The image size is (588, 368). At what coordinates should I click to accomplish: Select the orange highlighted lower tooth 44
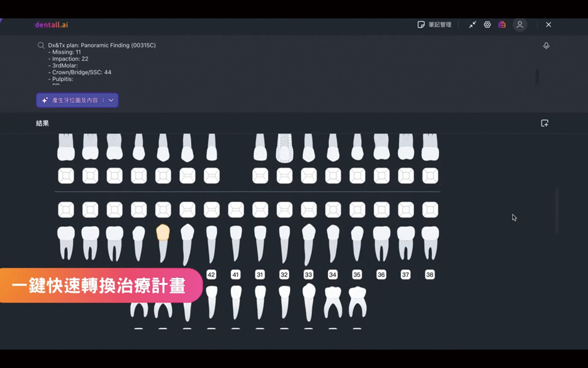(x=163, y=243)
